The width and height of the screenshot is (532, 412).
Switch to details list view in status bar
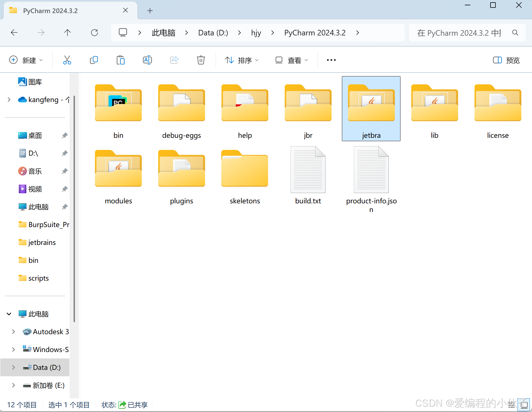512,405
